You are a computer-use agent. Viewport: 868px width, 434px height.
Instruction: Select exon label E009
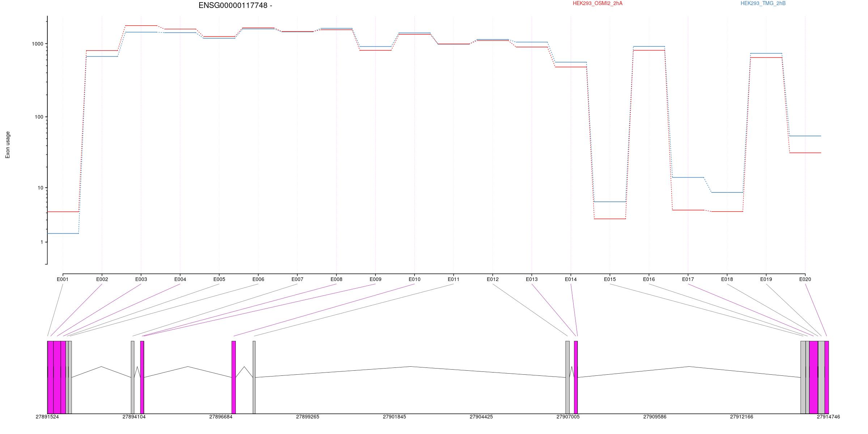[x=375, y=279]
